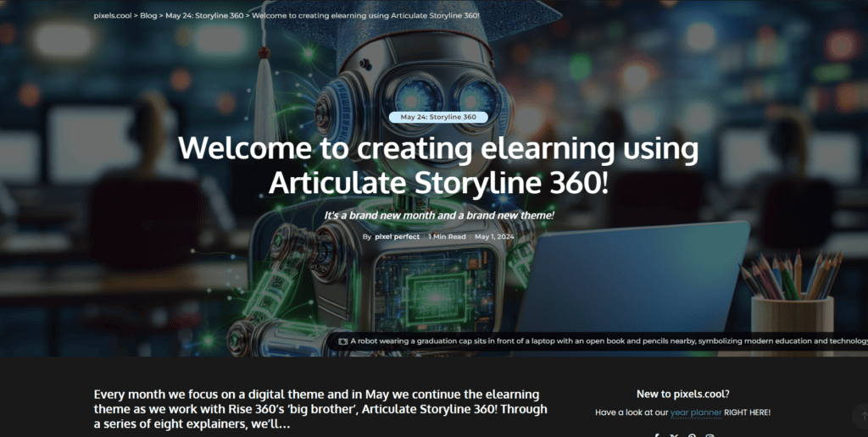Image resolution: width=868 pixels, height=437 pixels.
Task: Click the current-page breadcrumb 'Welcome to creating elearning'
Action: [x=365, y=15]
